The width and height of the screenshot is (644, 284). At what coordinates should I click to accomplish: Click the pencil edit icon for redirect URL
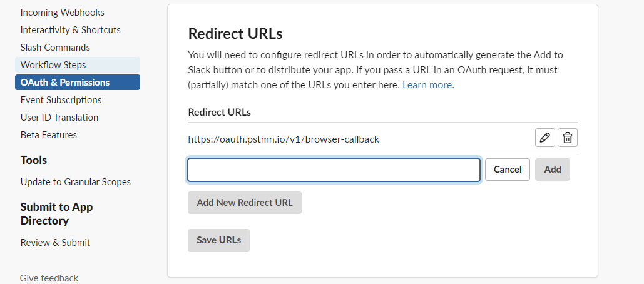(544, 138)
